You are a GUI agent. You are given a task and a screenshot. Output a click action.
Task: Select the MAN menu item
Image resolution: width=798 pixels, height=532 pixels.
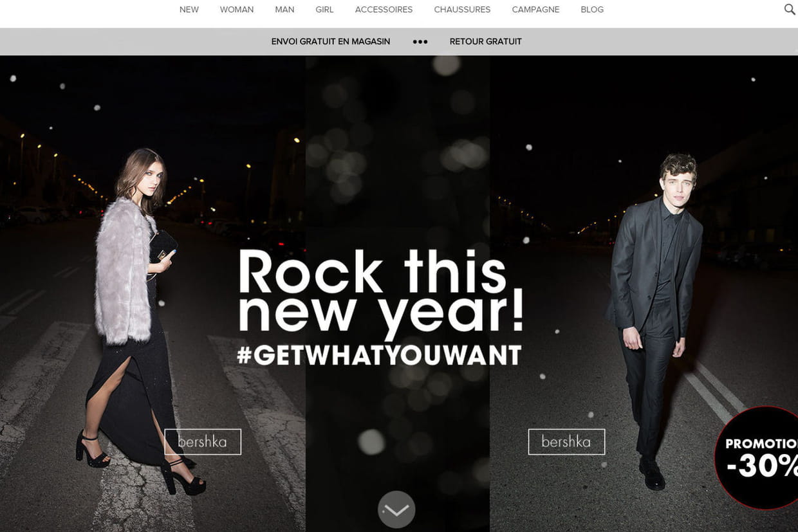(284, 10)
